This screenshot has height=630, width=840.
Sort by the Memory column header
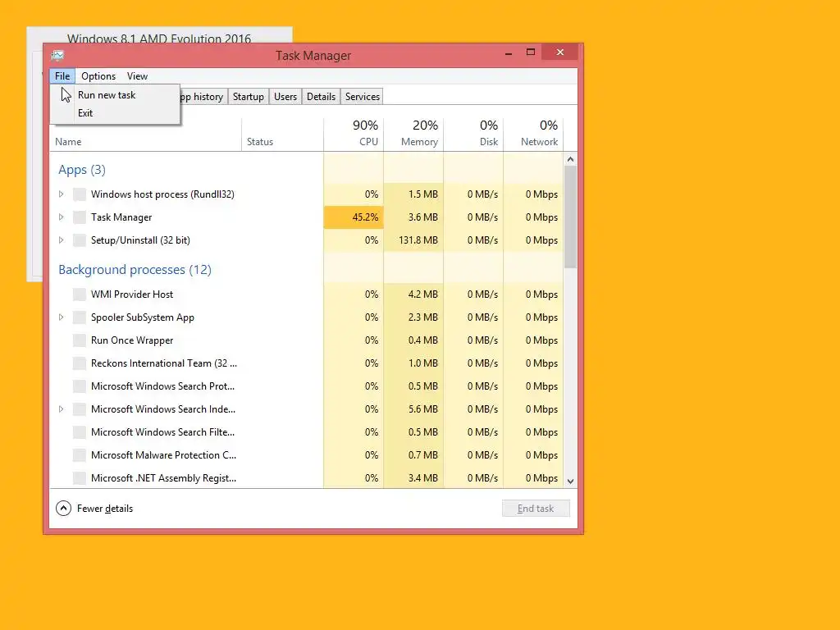[x=413, y=133]
